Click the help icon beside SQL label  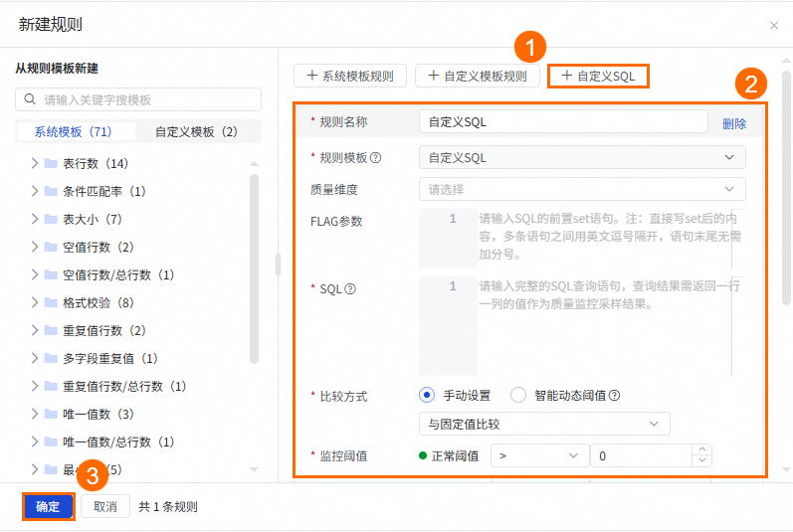[x=350, y=289]
